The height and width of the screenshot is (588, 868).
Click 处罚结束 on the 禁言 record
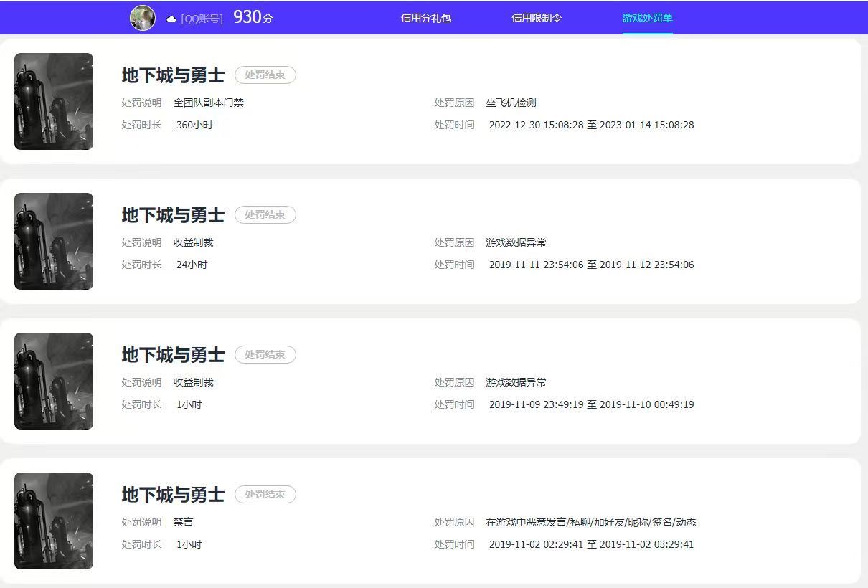[265, 494]
